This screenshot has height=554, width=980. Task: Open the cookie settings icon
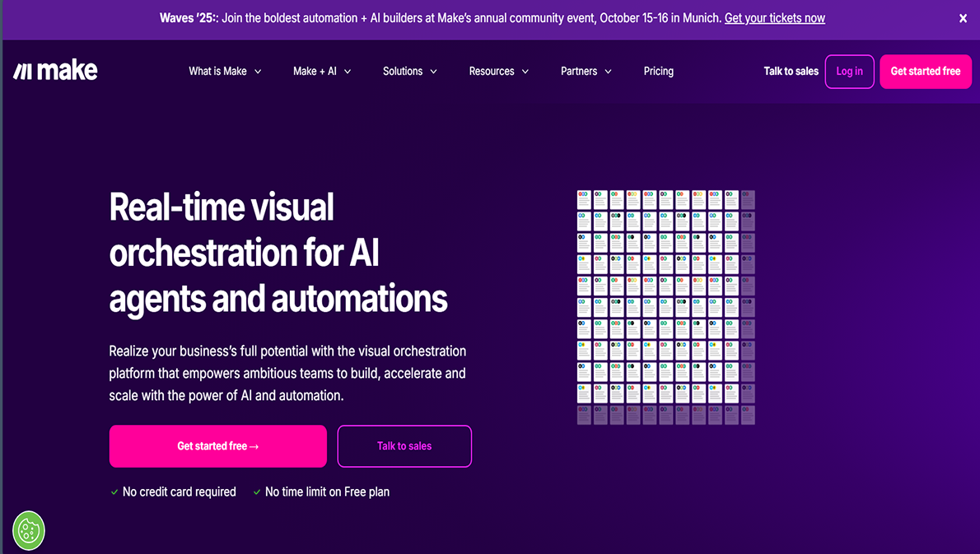tap(29, 531)
